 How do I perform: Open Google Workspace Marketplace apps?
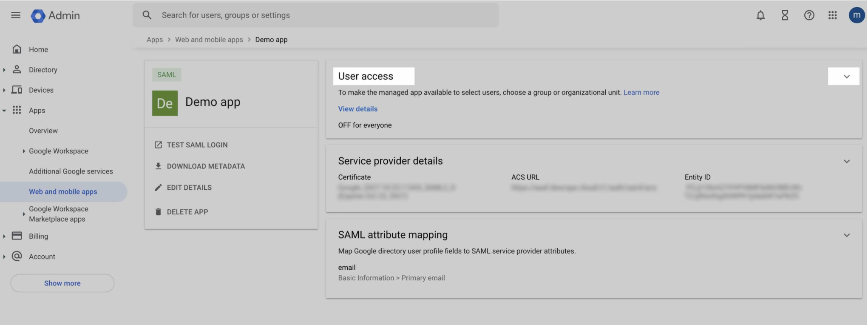coord(59,214)
